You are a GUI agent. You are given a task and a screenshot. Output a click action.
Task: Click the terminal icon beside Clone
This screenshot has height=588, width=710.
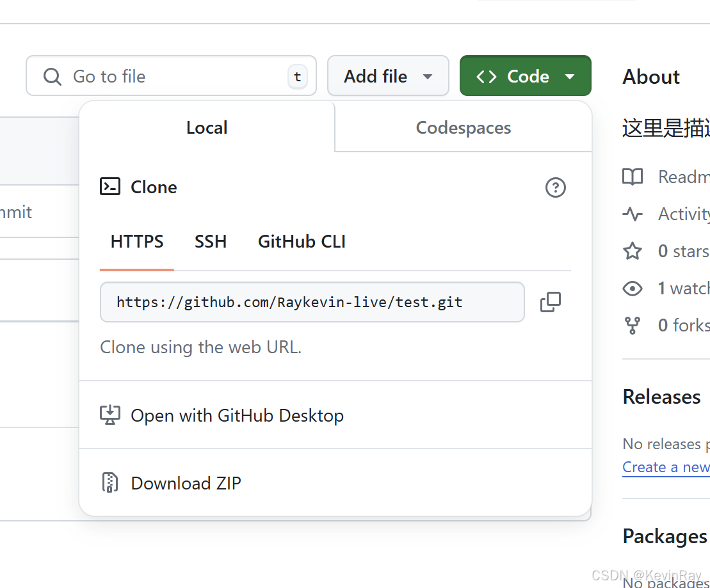pos(110,186)
